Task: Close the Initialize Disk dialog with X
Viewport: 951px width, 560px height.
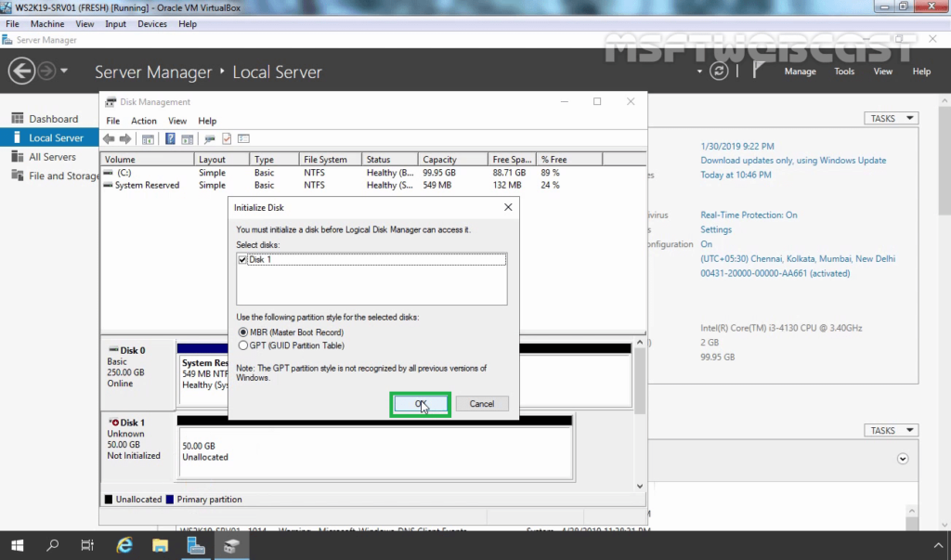Action: pyautogui.click(x=508, y=207)
